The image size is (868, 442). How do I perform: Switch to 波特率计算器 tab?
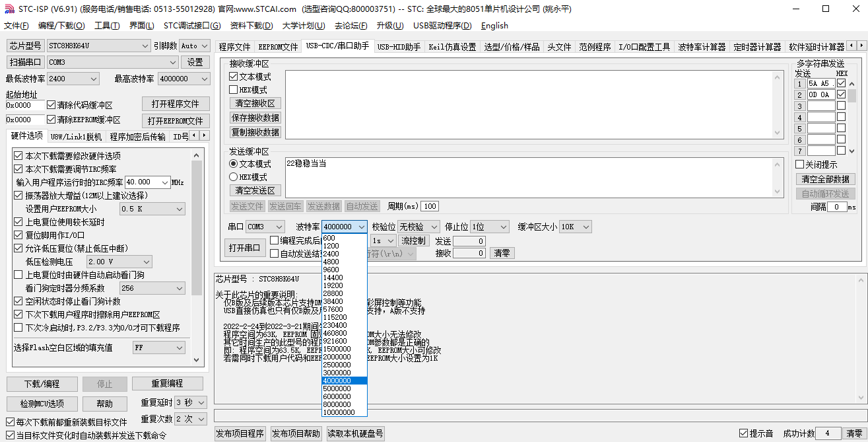pos(702,47)
